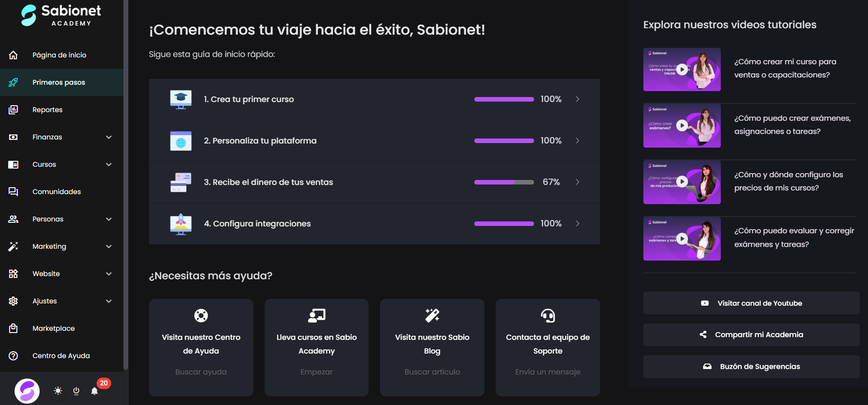Image resolution: width=868 pixels, height=405 pixels.
Task: Toggle light mode with sun icon
Action: (58, 391)
